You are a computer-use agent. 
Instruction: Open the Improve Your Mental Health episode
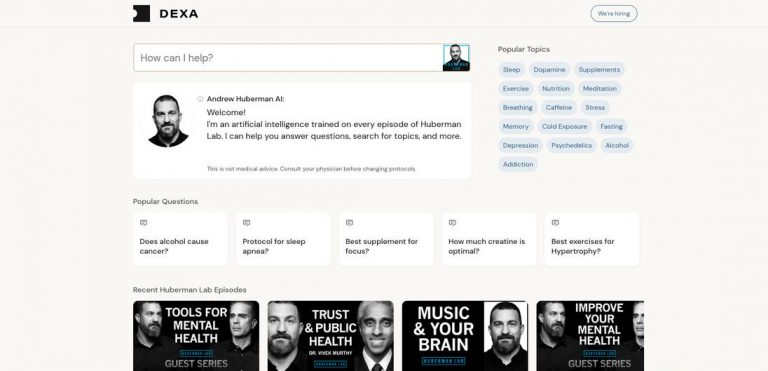[x=590, y=336]
